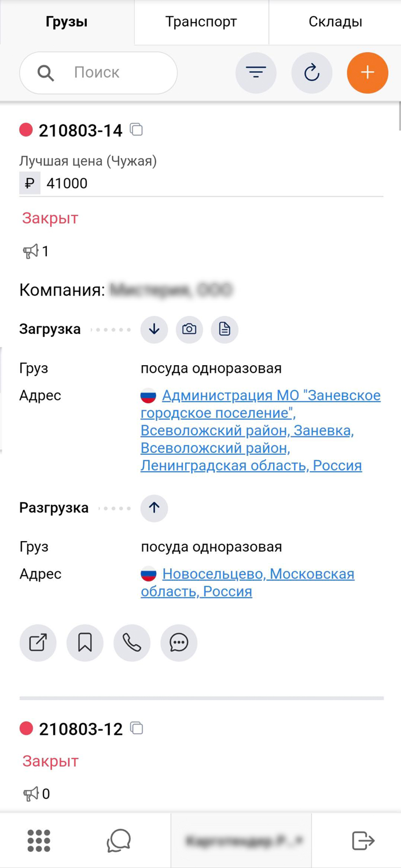401x868 pixels.
Task: Open loading photos camera icon
Action: tap(189, 329)
